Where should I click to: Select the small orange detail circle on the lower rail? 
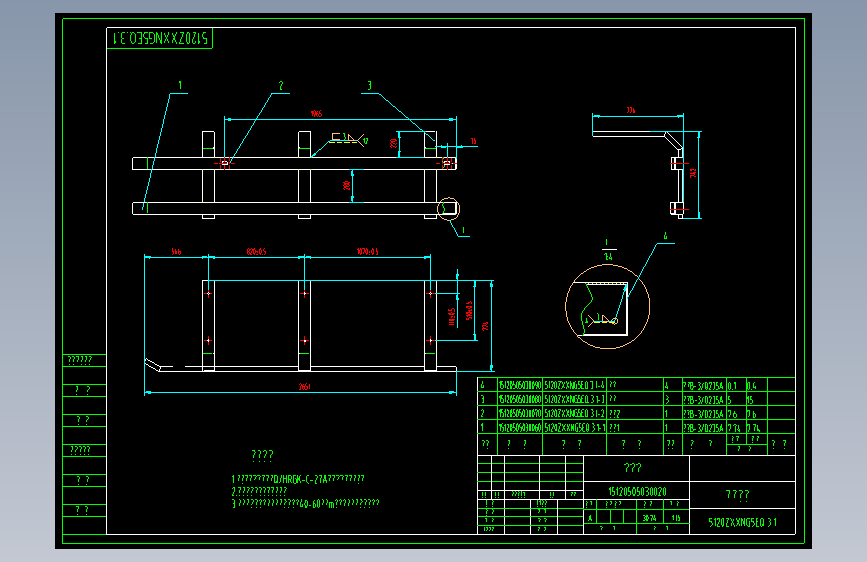(448, 209)
